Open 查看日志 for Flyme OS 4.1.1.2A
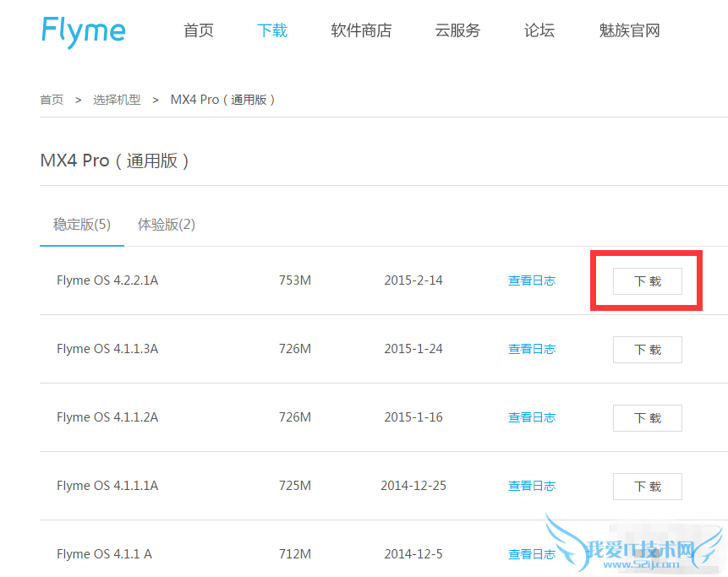This screenshot has width=728, height=577. click(531, 417)
